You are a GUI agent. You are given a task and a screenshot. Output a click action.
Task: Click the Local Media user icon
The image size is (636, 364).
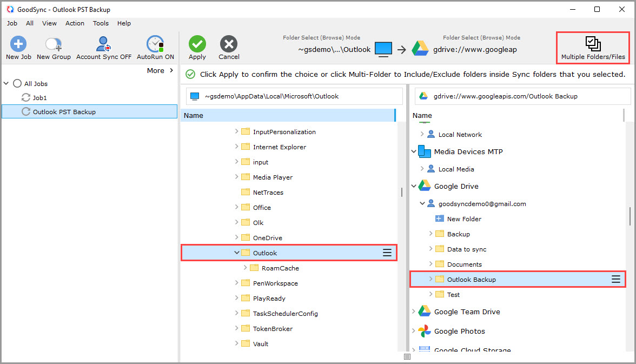click(x=431, y=169)
